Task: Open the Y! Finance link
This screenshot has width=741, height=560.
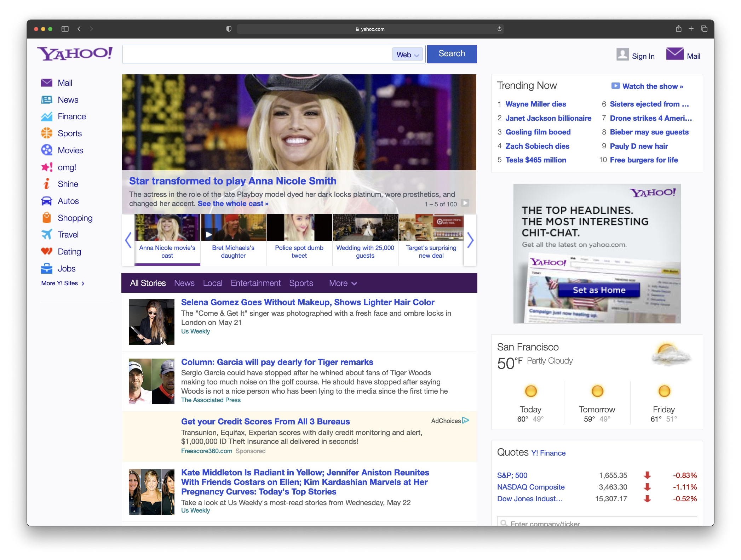Action: pyautogui.click(x=548, y=453)
